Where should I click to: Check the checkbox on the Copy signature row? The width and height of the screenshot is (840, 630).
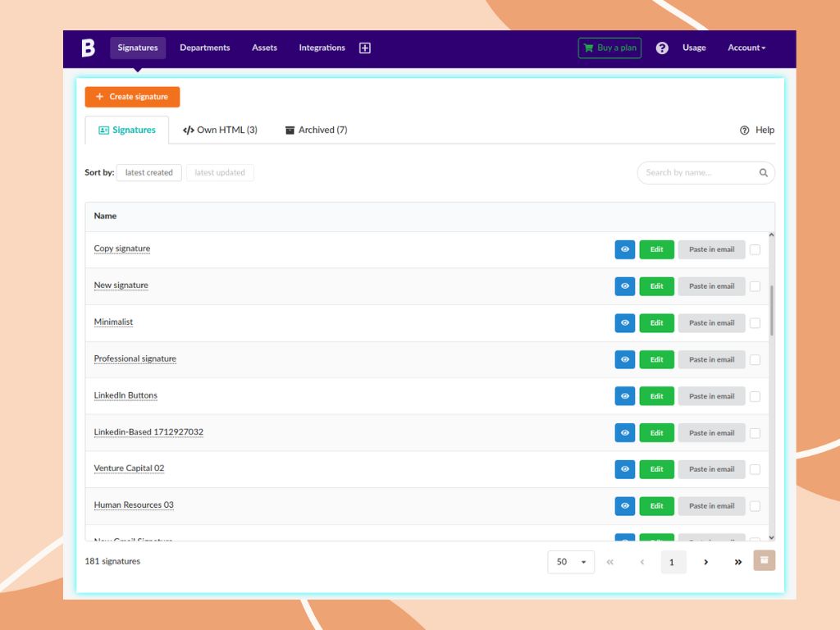tap(755, 249)
